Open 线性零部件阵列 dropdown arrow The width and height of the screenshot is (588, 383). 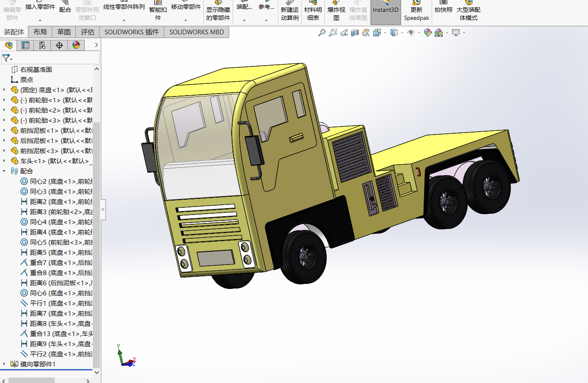(x=124, y=20)
